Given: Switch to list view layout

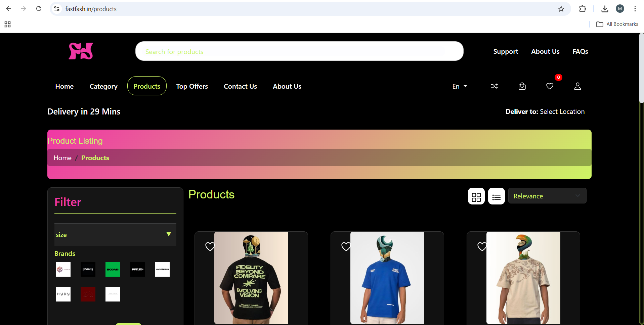Looking at the screenshot, I should pos(496,196).
